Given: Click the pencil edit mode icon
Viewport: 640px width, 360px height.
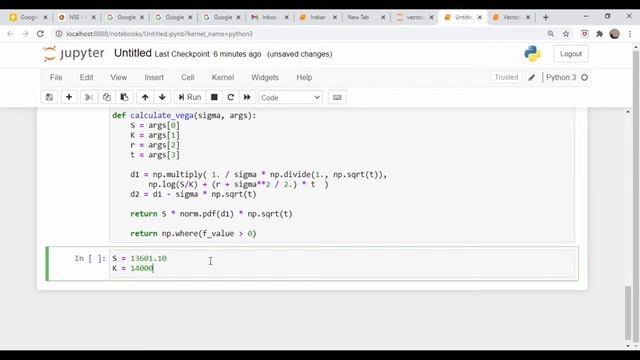Looking at the screenshot, I should 531,78.
